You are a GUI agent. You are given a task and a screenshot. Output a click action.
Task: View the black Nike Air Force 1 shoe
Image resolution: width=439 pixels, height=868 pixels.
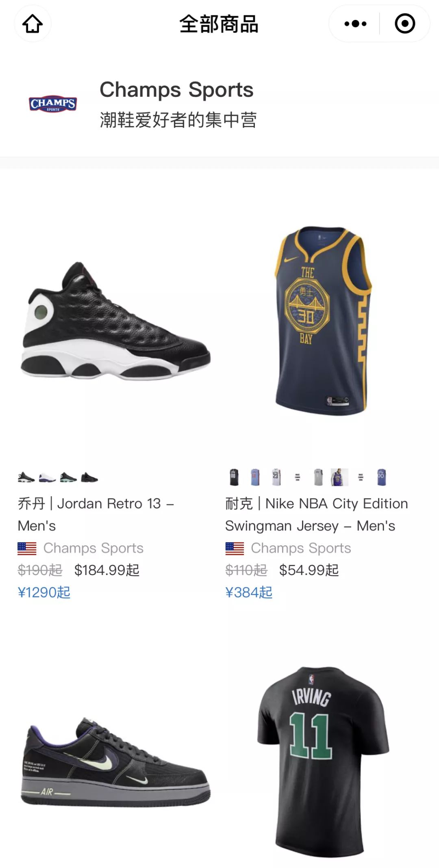coord(116,762)
